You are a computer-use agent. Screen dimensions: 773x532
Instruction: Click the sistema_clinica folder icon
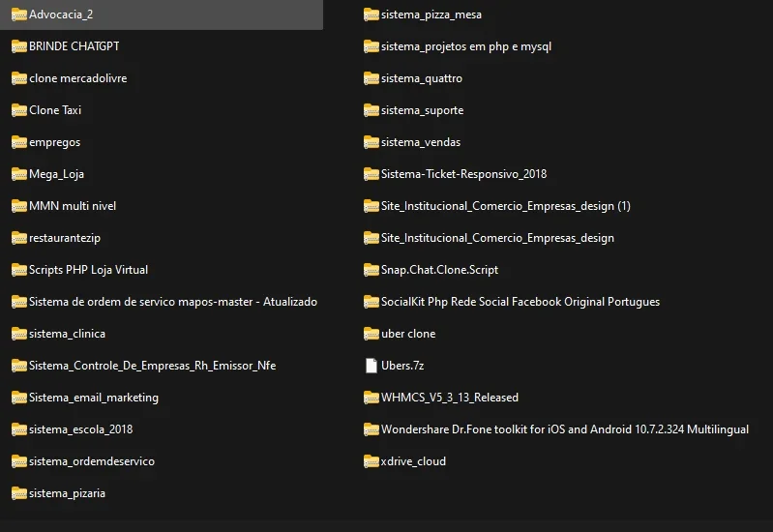(18, 334)
